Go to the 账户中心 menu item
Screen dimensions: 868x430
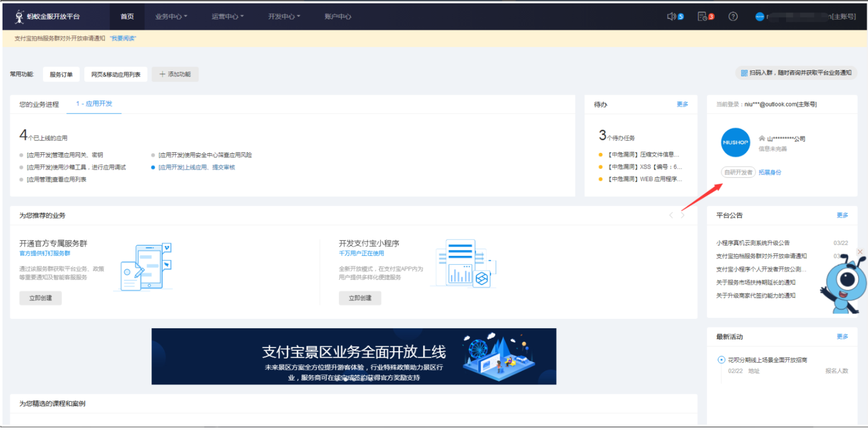click(x=338, y=16)
